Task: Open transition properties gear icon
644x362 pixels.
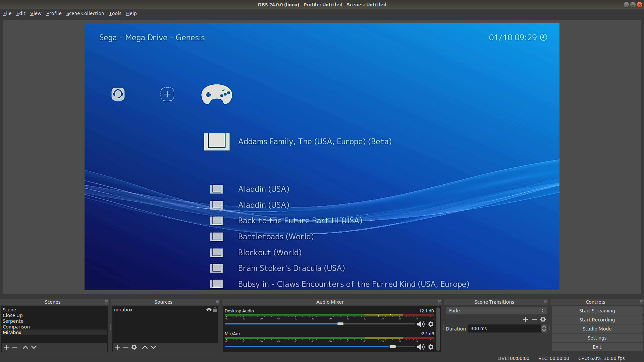Action: (543, 320)
